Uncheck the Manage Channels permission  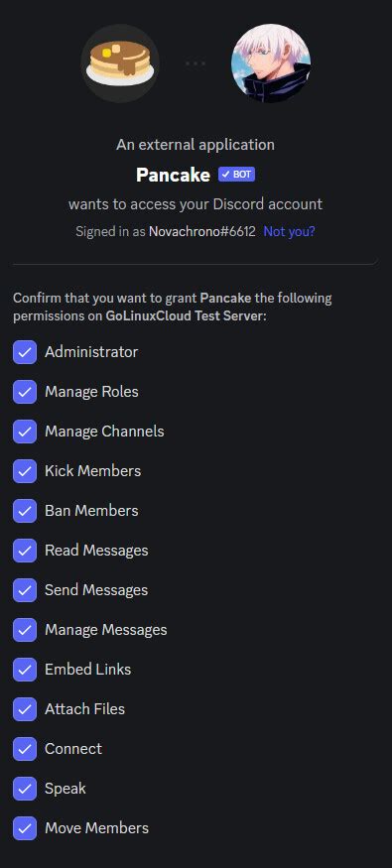point(25,432)
